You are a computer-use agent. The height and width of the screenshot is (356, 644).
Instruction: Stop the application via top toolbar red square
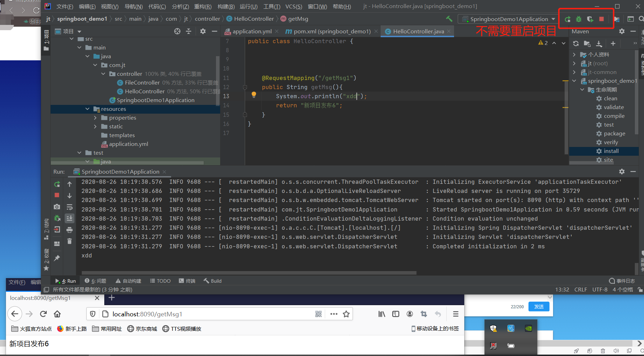[602, 19]
